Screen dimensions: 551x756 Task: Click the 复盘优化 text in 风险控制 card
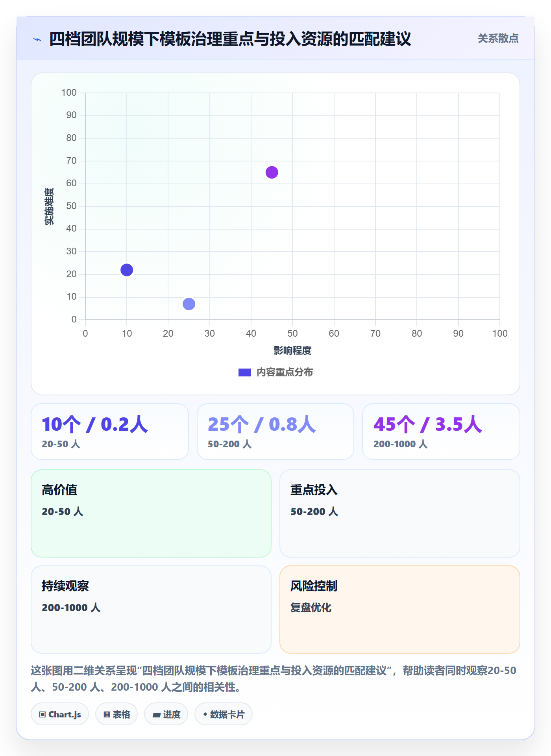click(x=311, y=608)
